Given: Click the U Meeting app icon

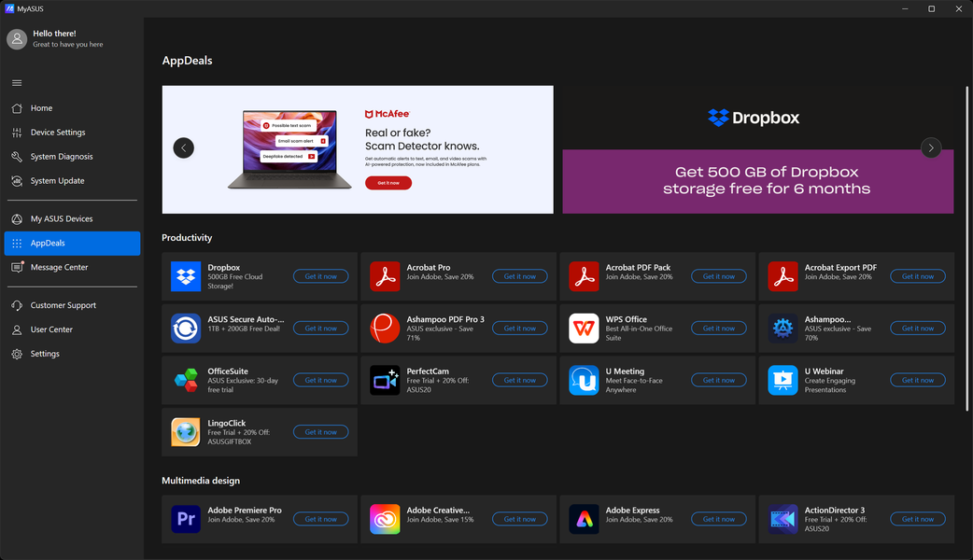Looking at the screenshot, I should pyautogui.click(x=584, y=380).
